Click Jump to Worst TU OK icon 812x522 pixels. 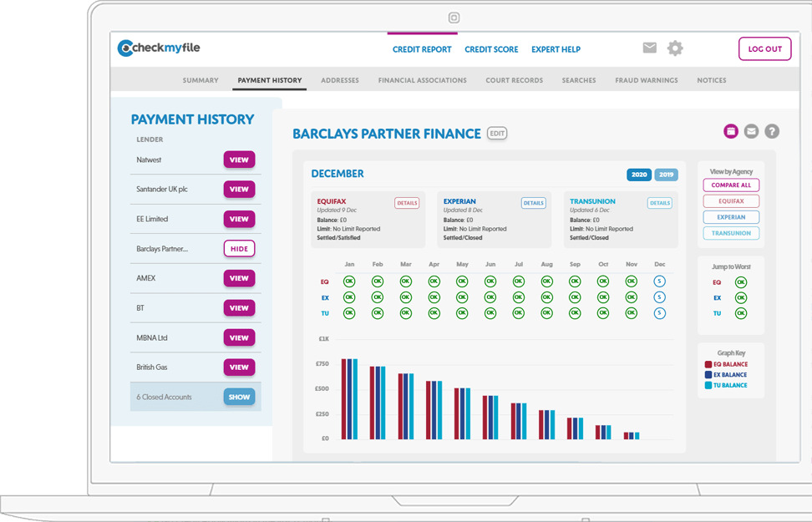click(741, 313)
